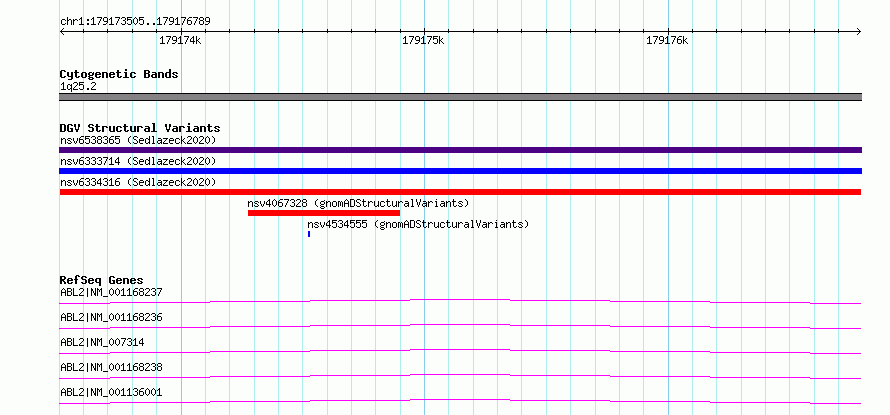890x415 pixels.
Task: Open the Cytogenetic Bands track title
Action: coord(119,74)
